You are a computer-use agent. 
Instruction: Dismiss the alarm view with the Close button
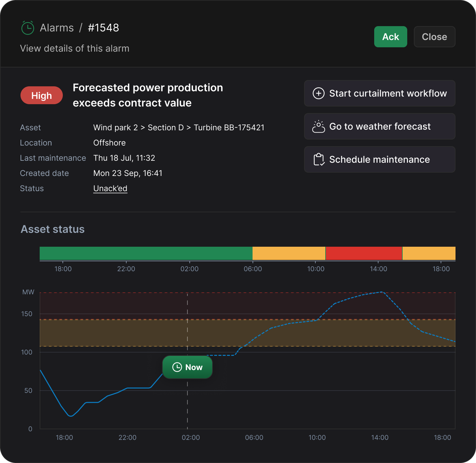click(x=435, y=37)
